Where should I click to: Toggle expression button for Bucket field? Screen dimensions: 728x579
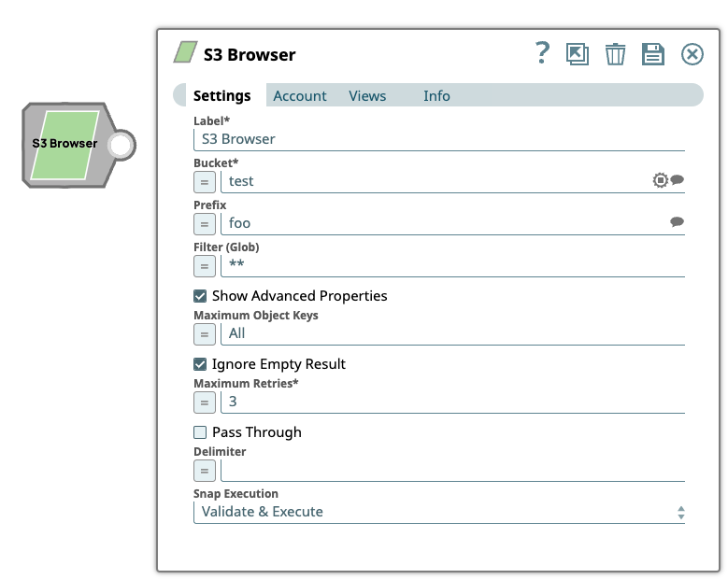205,181
